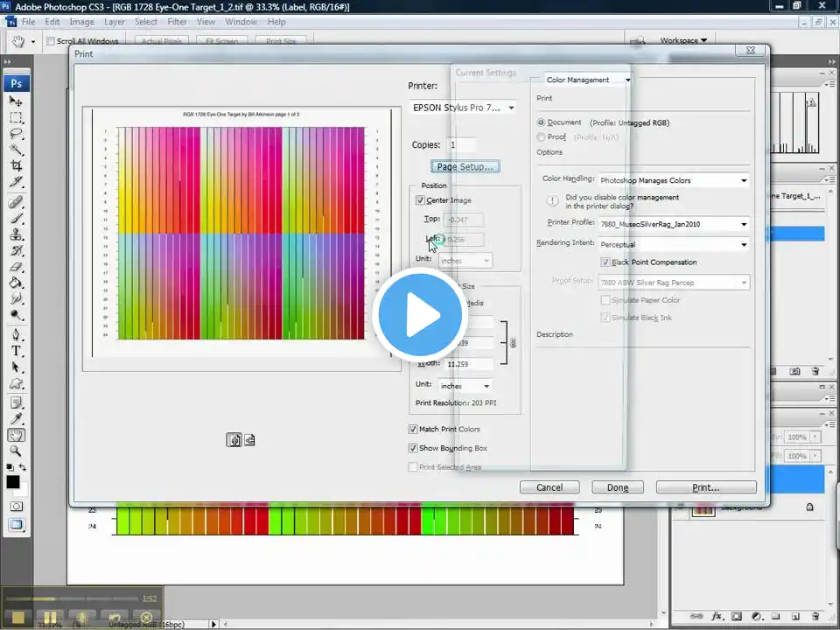Open the Color Handling dropdown
Screen dimensions: 840x630
point(674,180)
